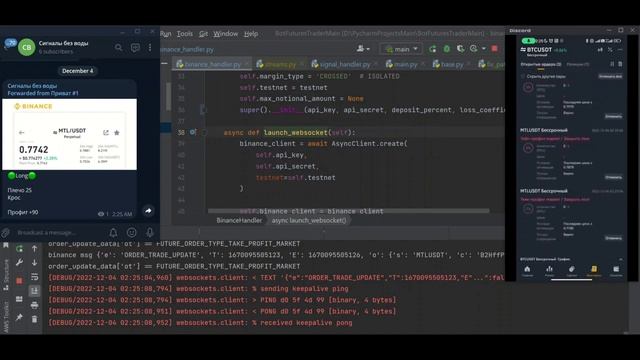Click the comments icon in Telegram header
This screenshot has height=360, width=640.
click(x=135, y=48)
